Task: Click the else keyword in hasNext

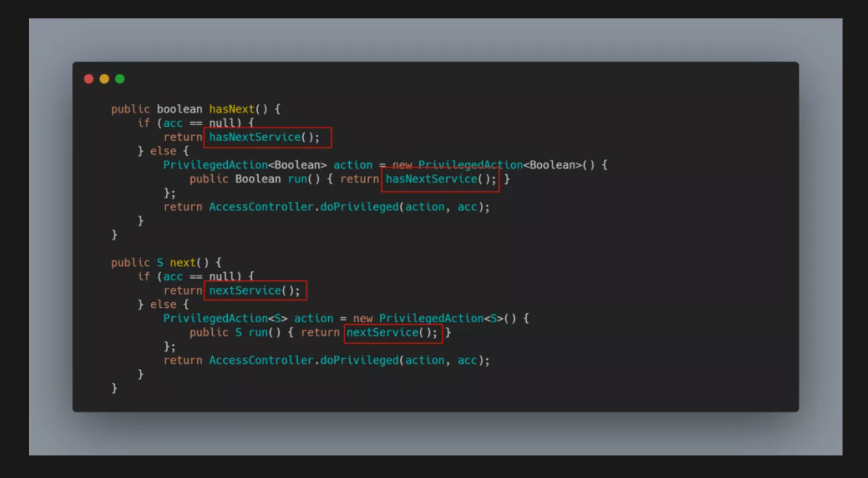Action: [163, 151]
